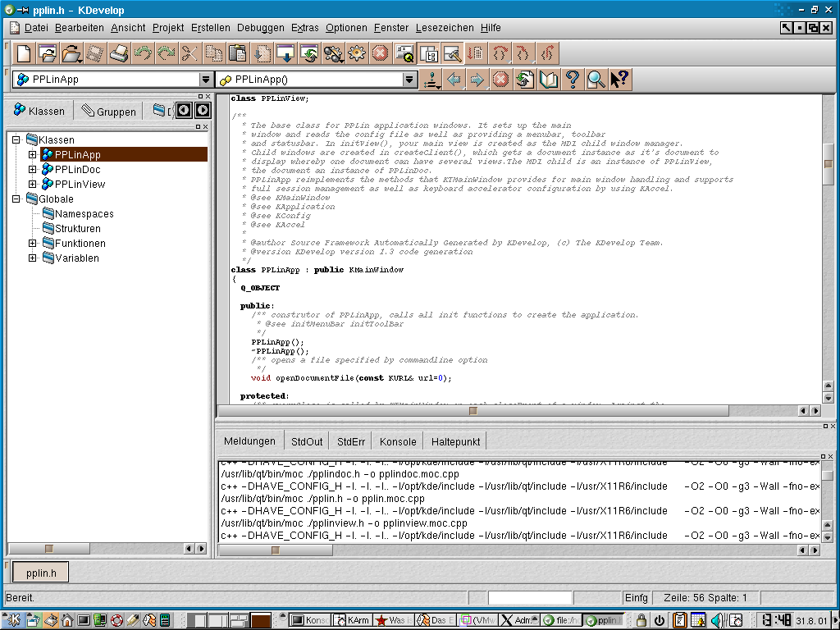Toggle the output view hammer button

(452, 54)
